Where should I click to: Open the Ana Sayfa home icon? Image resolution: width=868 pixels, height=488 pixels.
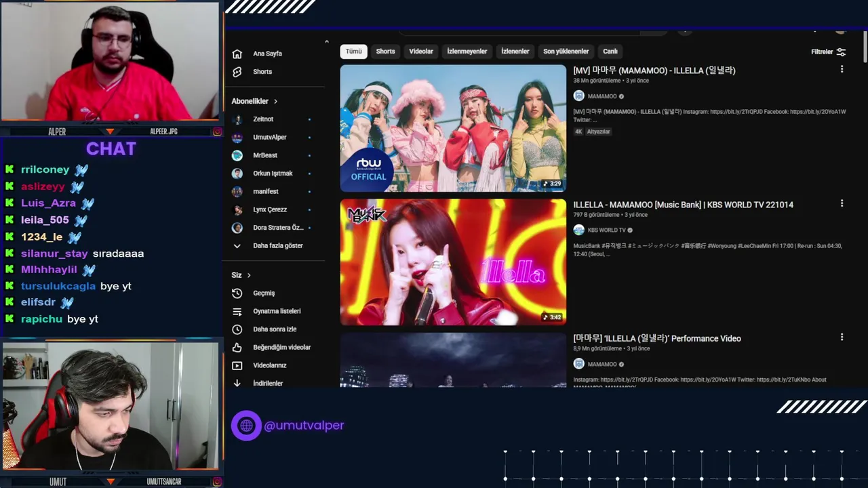pos(237,54)
